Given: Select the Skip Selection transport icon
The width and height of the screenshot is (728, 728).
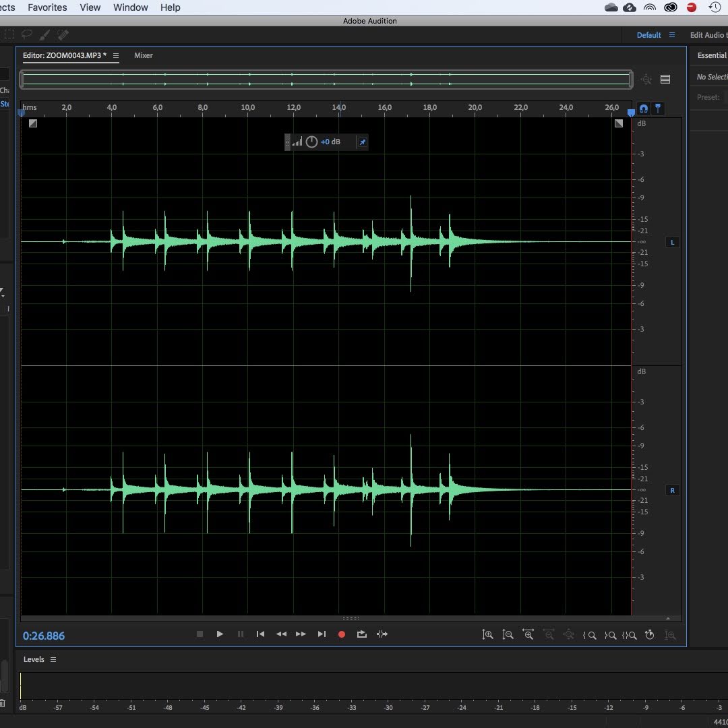Looking at the screenshot, I should [x=382, y=634].
